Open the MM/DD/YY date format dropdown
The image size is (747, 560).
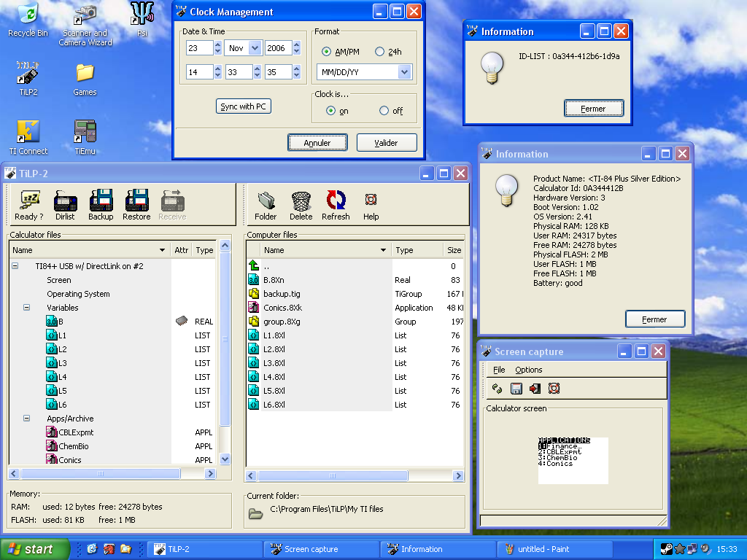(404, 72)
